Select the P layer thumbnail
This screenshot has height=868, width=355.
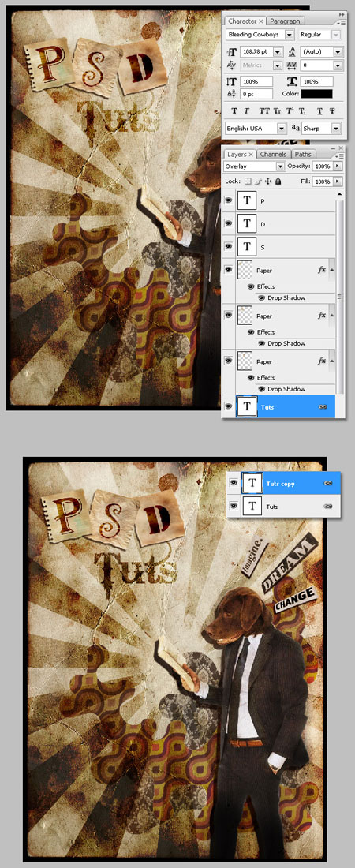coord(246,200)
